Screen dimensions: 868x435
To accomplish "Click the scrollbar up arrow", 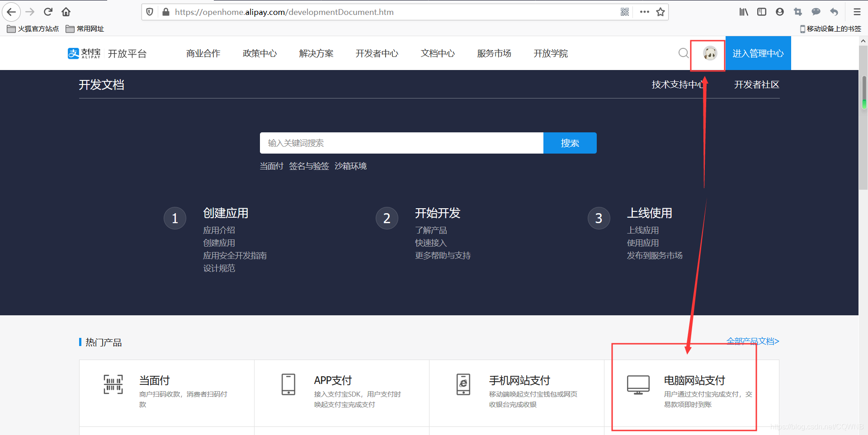I will click(x=863, y=41).
